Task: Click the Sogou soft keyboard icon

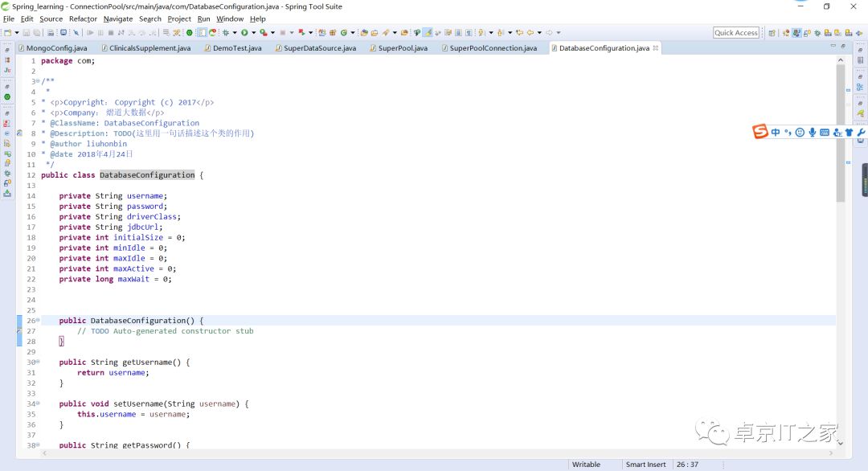Action: [825, 133]
